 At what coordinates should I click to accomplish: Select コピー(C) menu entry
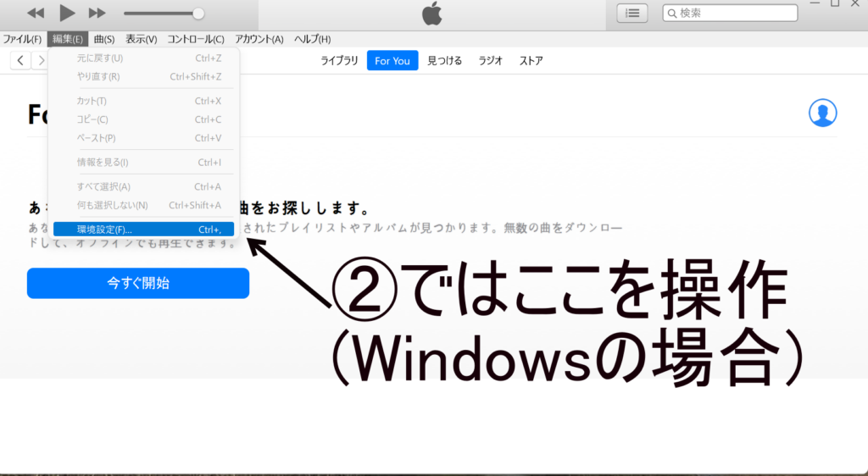tap(144, 119)
